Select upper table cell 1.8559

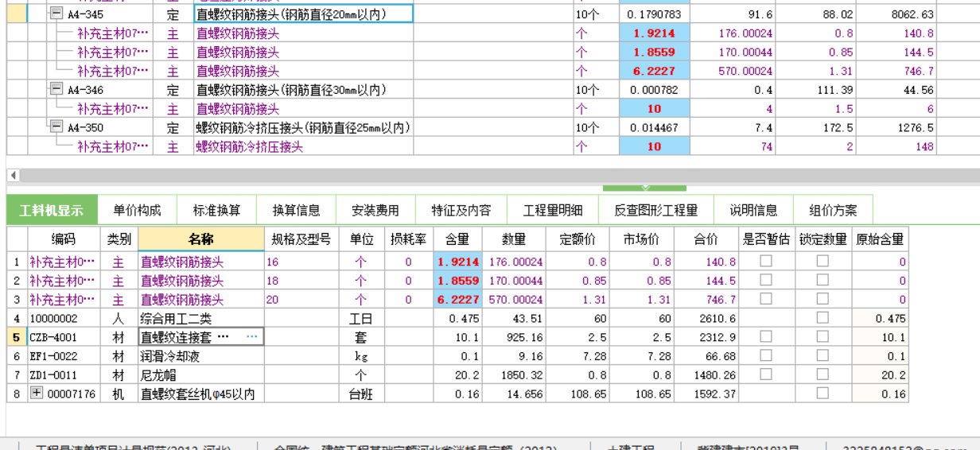coord(655,52)
